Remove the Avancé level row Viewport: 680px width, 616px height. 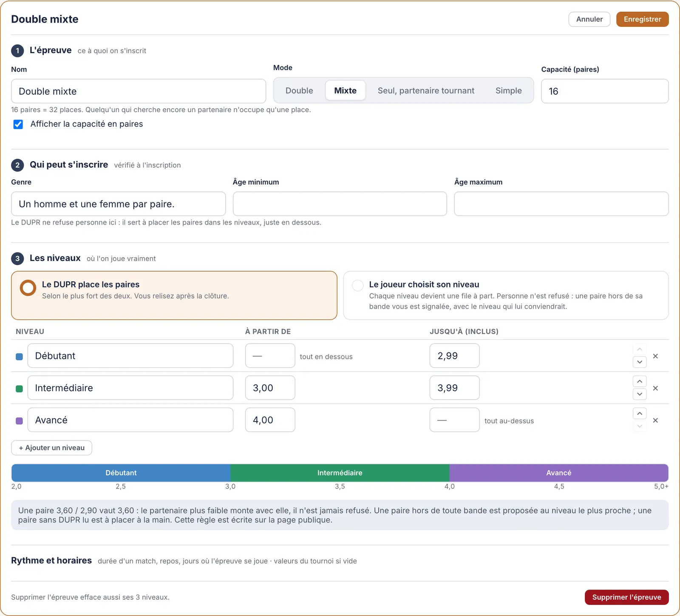655,420
